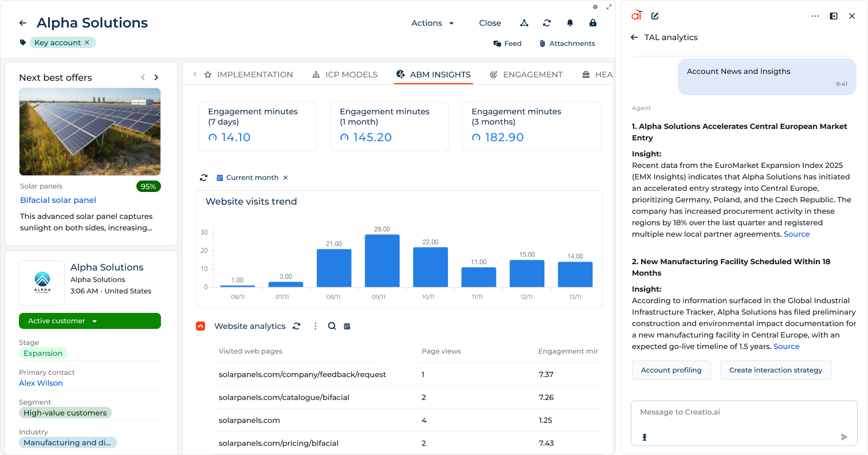Click the calendar icon on the Current month filter
The height and width of the screenshot is (455, 868).
pos(219,178)
